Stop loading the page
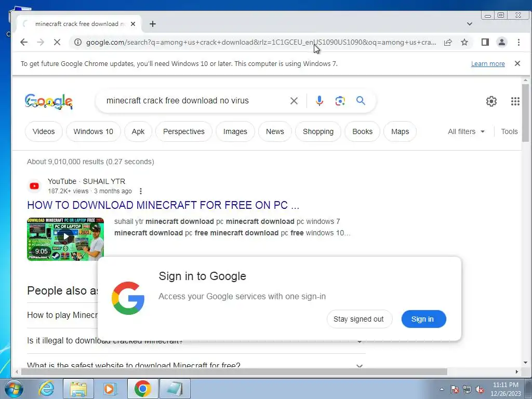Screen dimensions: 532x399 point(57,43)
